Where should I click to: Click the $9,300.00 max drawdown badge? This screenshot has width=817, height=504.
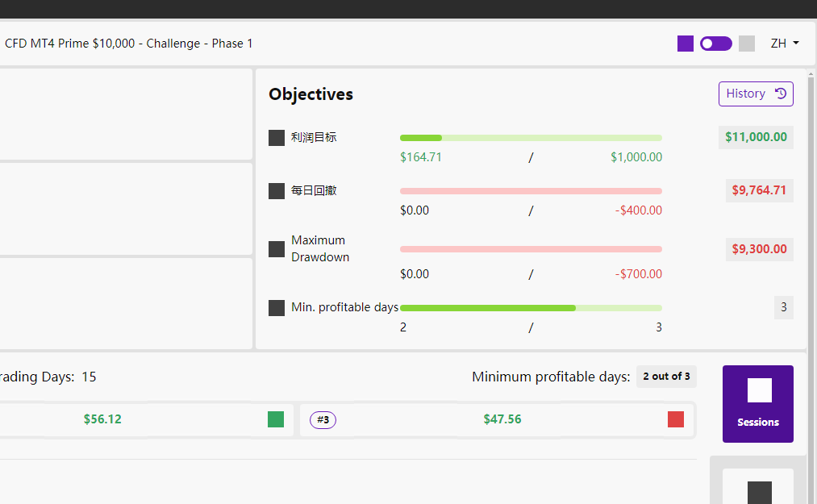click(x=759, y=249)
